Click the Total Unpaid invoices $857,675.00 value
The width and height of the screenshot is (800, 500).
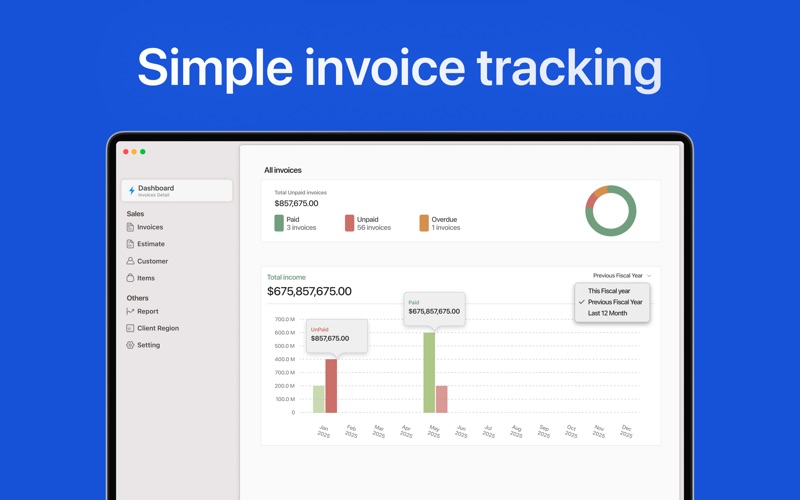296,203
